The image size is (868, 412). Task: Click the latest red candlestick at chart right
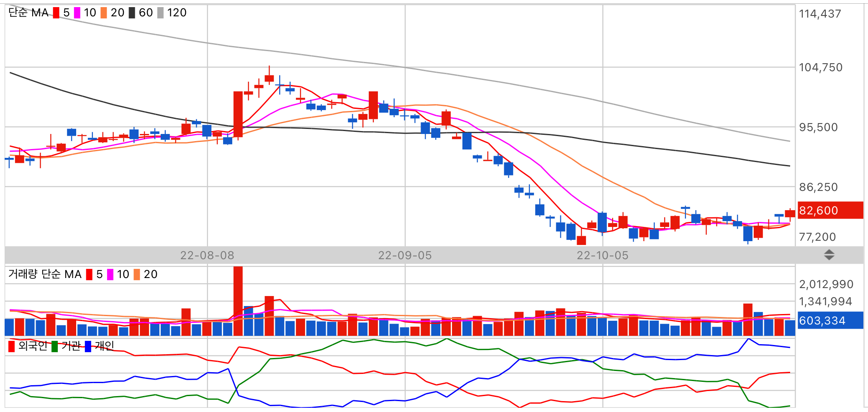click(x=790, y=214)
